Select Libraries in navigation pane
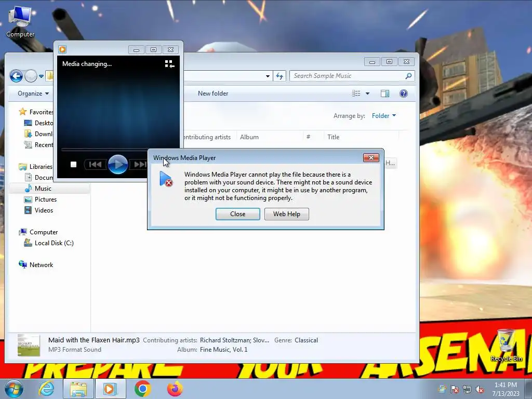This screenshot has width=532, height=399. 36,167
